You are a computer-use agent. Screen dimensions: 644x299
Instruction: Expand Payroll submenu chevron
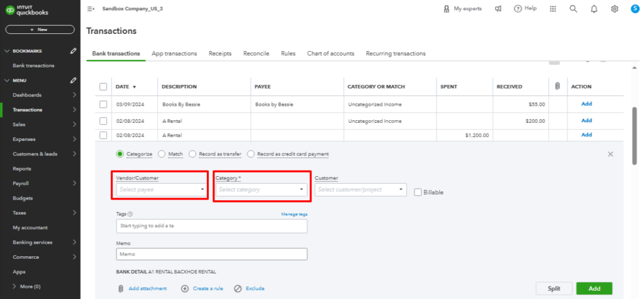pos(74,183)
